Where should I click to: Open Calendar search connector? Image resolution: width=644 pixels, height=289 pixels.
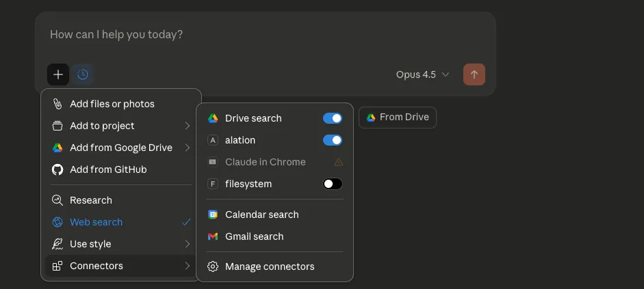(274, 215)
